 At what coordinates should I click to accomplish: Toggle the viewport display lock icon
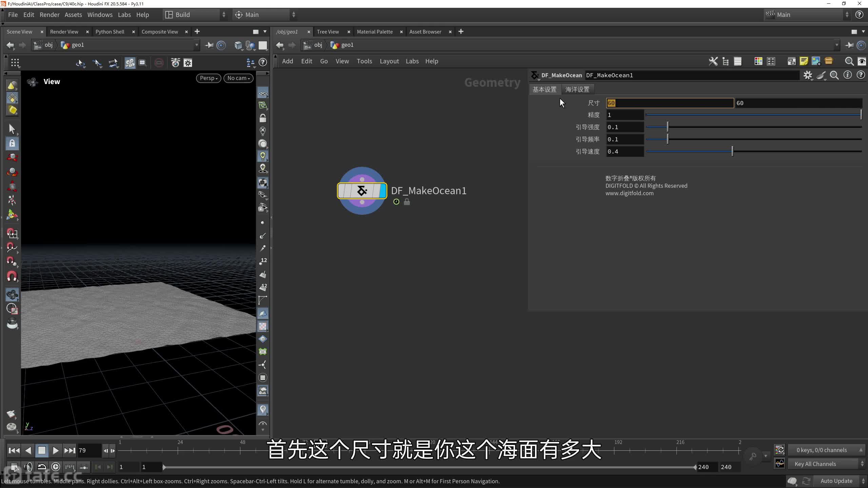pyautogui.click(x=262, y=118)
